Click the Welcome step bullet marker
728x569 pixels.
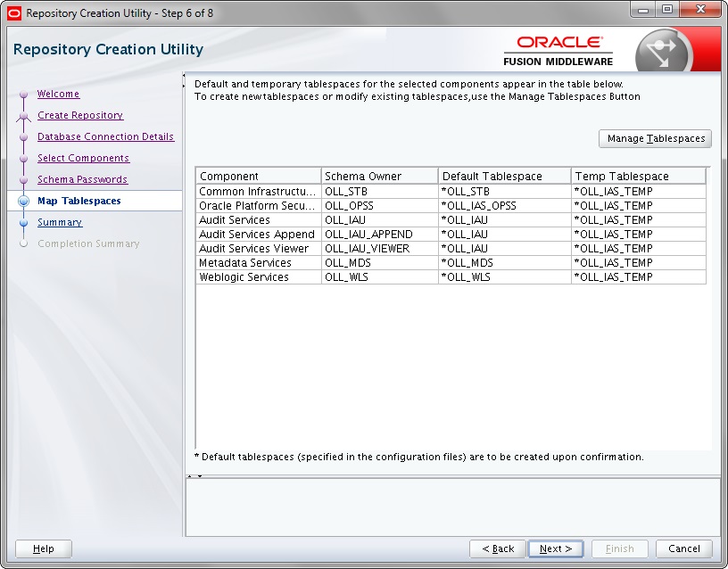(x=24, y=95)
